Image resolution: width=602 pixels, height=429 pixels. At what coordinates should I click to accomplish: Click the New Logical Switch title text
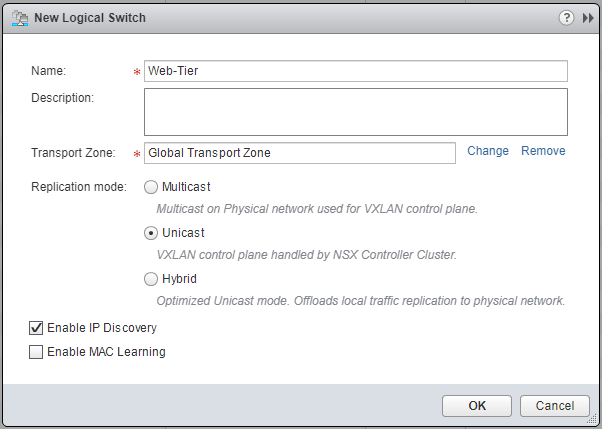89,17
